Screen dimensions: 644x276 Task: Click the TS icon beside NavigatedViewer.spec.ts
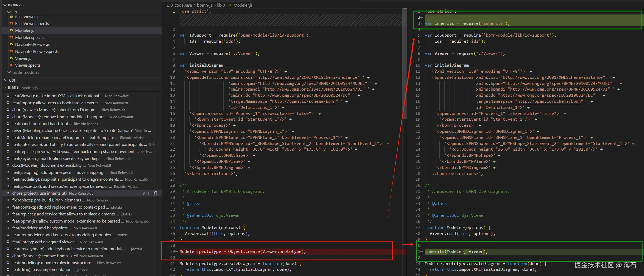(11, 51)
